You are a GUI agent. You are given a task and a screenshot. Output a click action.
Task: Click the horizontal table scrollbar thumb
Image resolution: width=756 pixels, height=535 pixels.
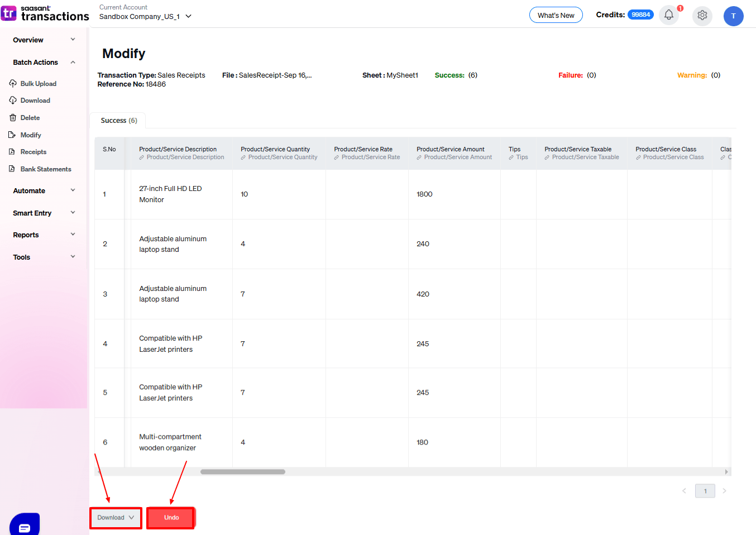click(x=242, y=472)
